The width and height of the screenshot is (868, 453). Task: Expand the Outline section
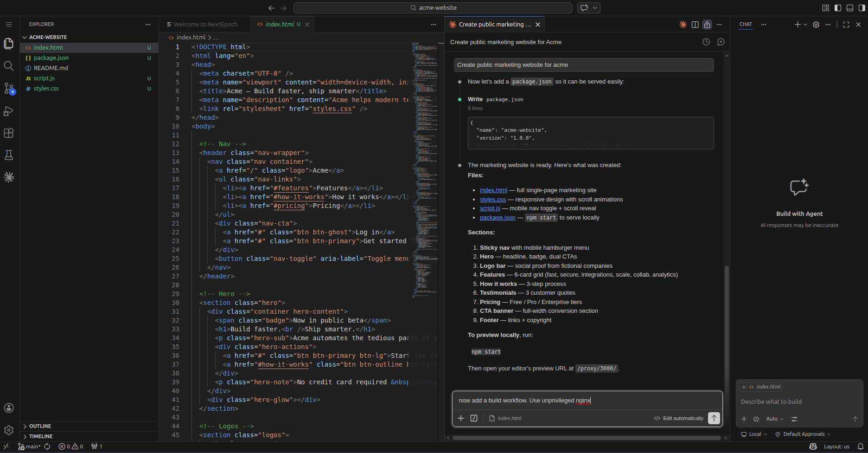click(89, 426)
